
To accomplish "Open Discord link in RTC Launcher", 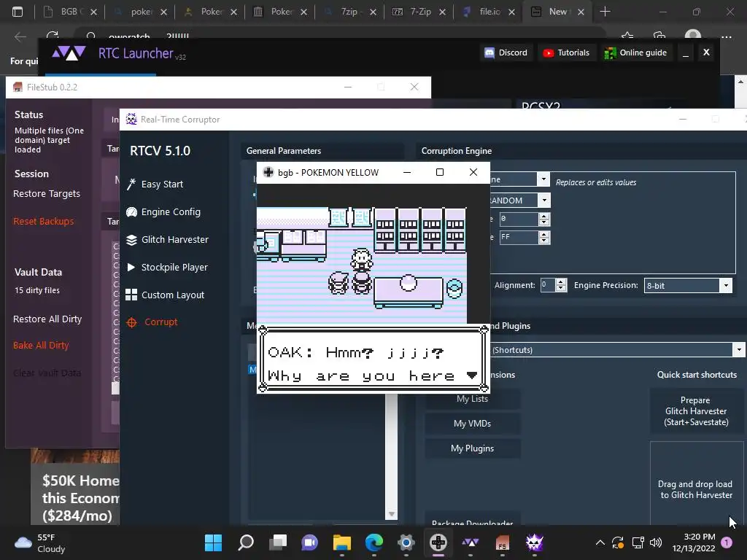I will click(506, 52).
